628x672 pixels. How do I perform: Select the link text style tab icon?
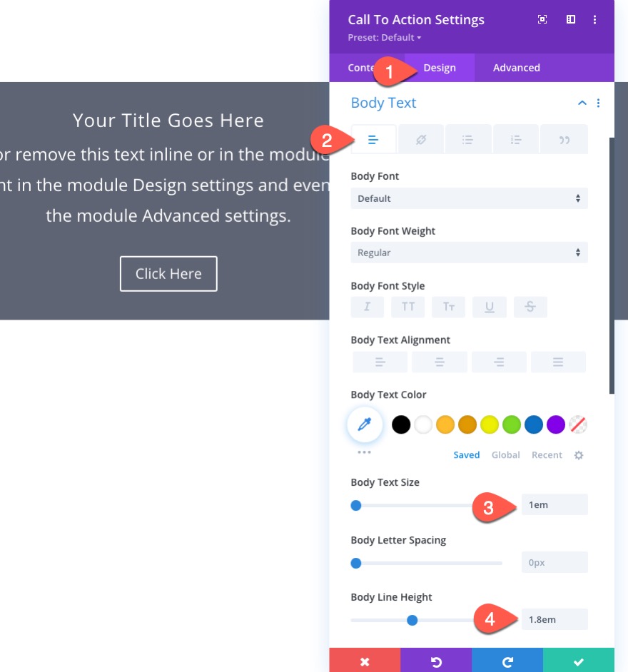click(x=421, y=139)
